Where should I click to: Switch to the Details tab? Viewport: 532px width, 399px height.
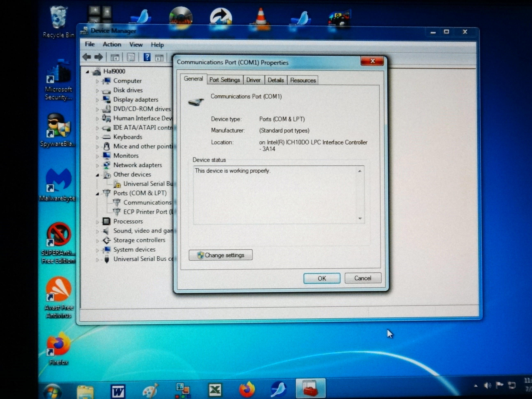pos(276,80)
